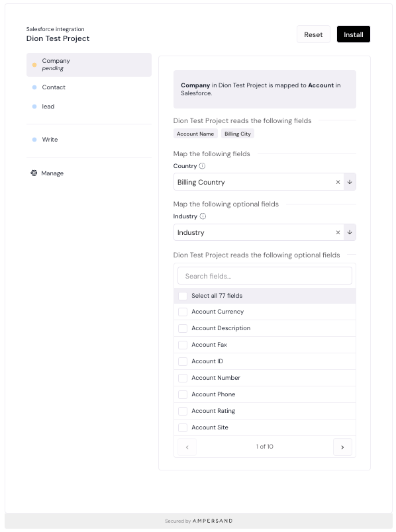Click the info icon next to Industry
Screen dimensions: 396x532
(203, 216)
